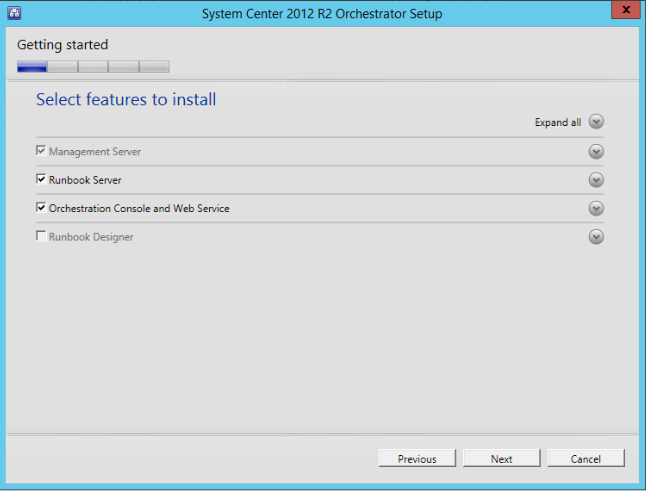Screen dimensions: 646x492
Task: Click the Select features to install heading
Action: click(126, 99)
